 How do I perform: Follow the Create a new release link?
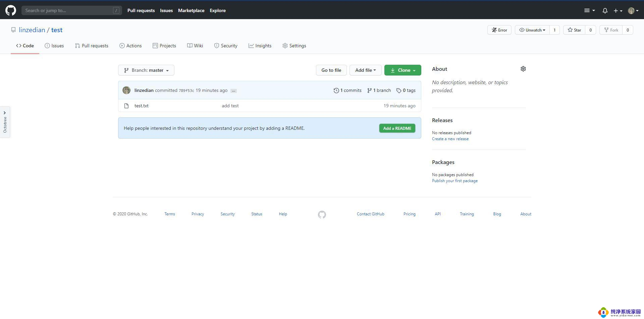point(450,139)
